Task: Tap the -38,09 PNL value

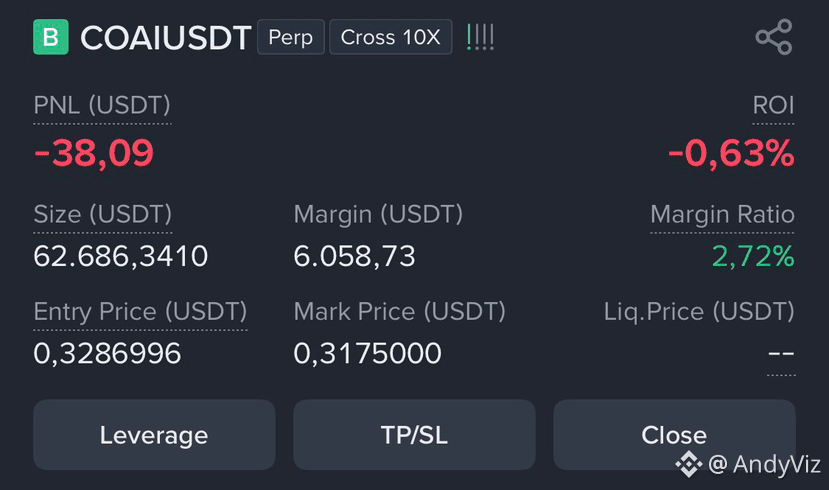Action: click(94, 153)
